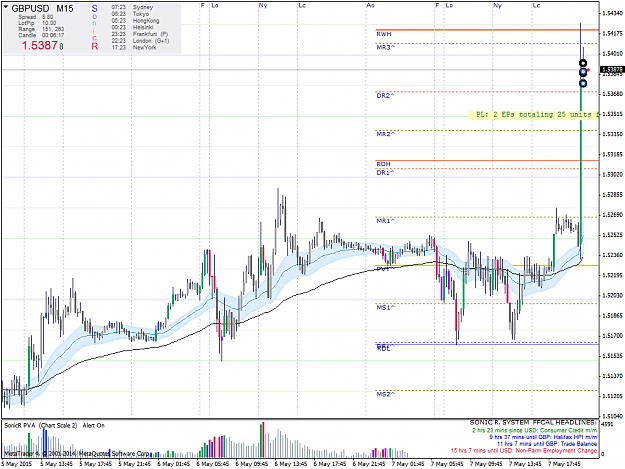Click the 1.54340 price axis label
Image resolution: width=625 pixels, height=469 pixels.
(612, 13)
